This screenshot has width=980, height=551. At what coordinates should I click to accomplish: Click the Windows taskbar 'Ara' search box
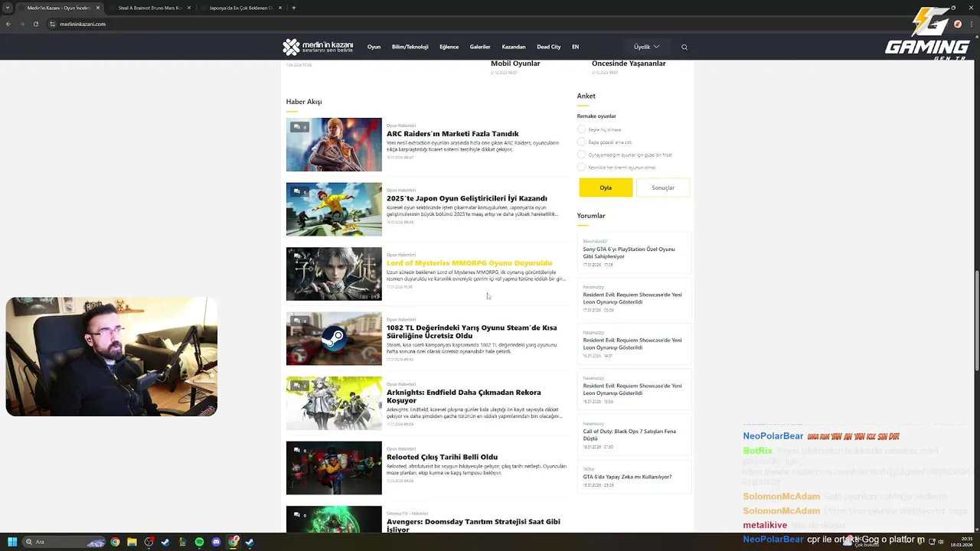click(65, 542)
